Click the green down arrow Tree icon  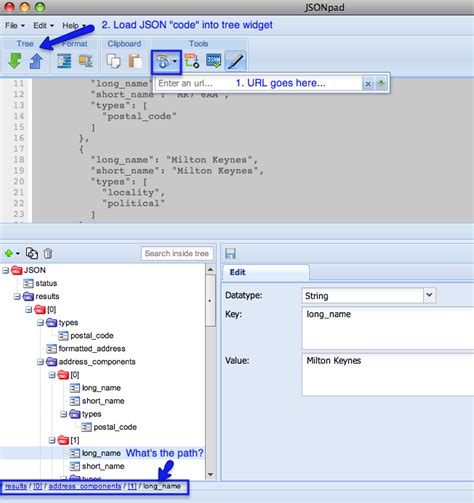coord(15,61)
